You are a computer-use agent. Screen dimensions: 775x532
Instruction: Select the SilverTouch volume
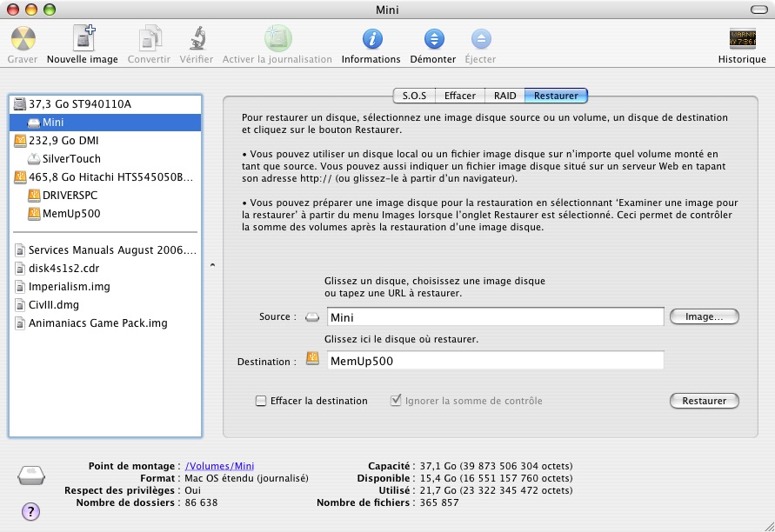(105, 158)
